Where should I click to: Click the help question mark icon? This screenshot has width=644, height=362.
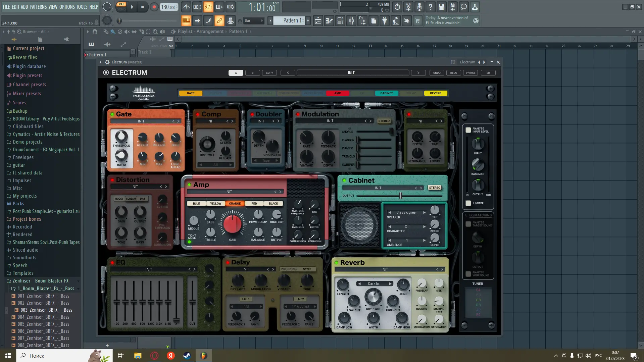pyautogui.click(x=430, y=7)
